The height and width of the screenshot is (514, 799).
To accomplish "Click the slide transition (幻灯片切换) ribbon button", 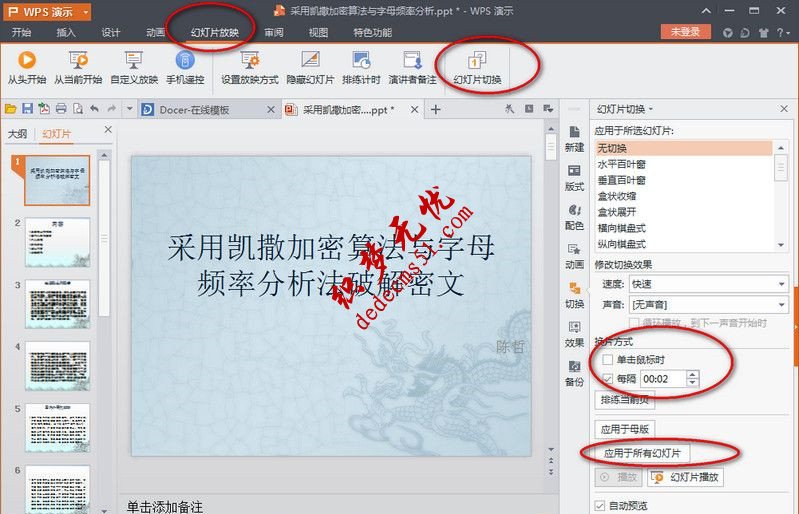I will (477, 67).
